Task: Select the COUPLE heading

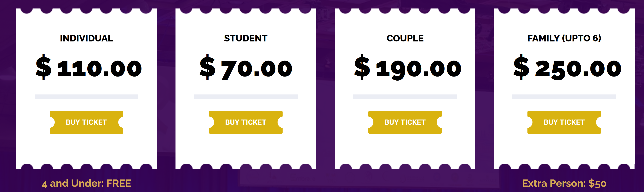Action: pyautogui.click(x=405, y=38)
